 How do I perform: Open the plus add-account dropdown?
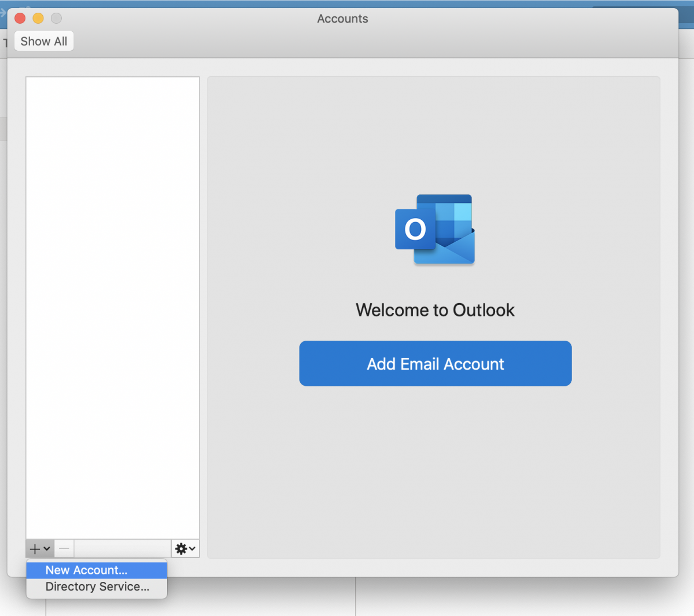click(40, 548)
